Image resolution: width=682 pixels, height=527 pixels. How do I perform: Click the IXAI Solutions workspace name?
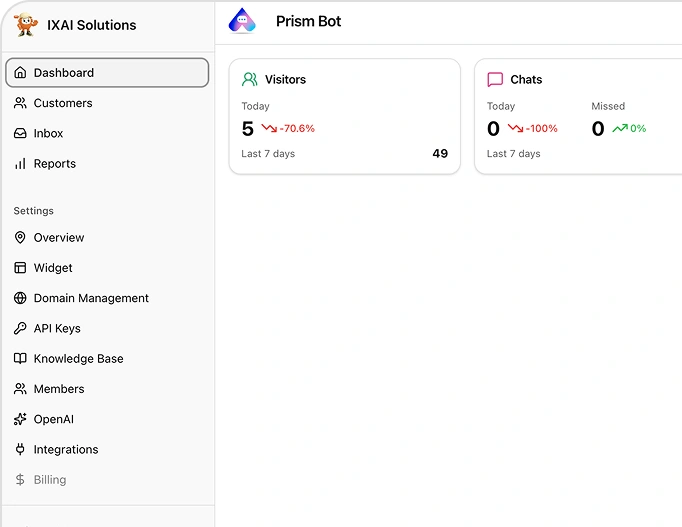point(91,25)
